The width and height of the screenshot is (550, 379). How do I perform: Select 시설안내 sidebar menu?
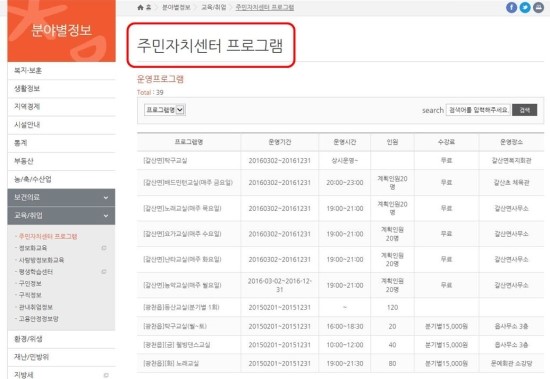27,125
